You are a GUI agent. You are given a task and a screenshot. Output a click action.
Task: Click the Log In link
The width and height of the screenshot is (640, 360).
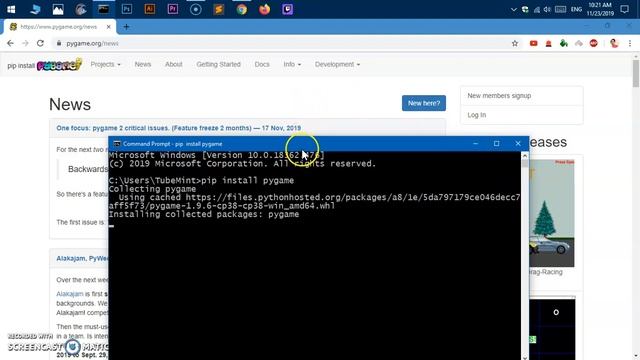(477, 115)
